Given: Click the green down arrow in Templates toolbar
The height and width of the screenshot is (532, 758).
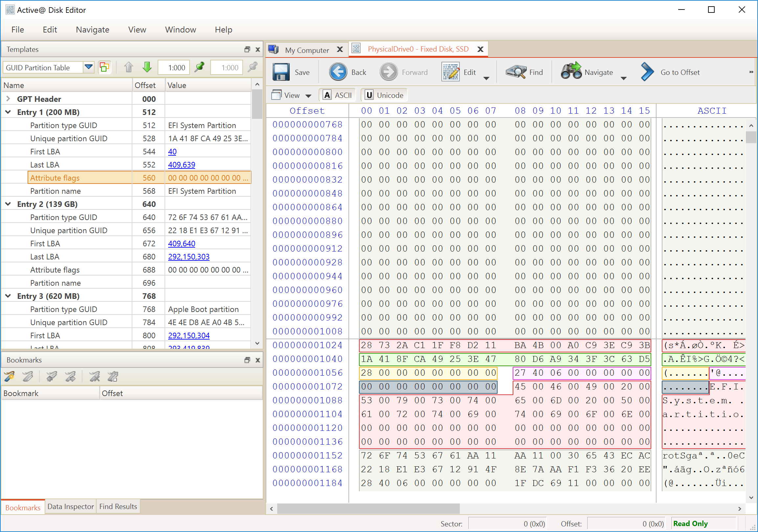Looking at the screenshot, I should point(147,67).
